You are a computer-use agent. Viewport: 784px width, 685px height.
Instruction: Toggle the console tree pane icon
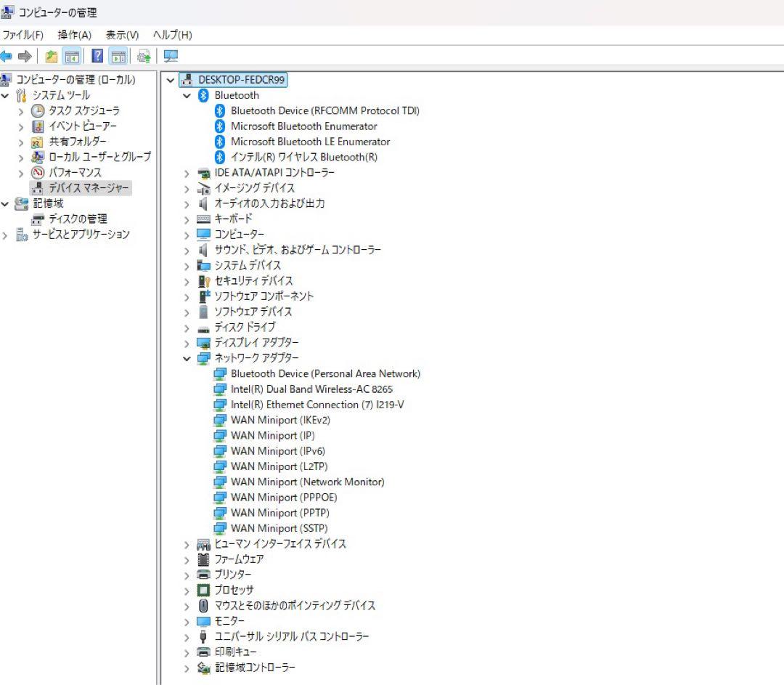(72, 56)
